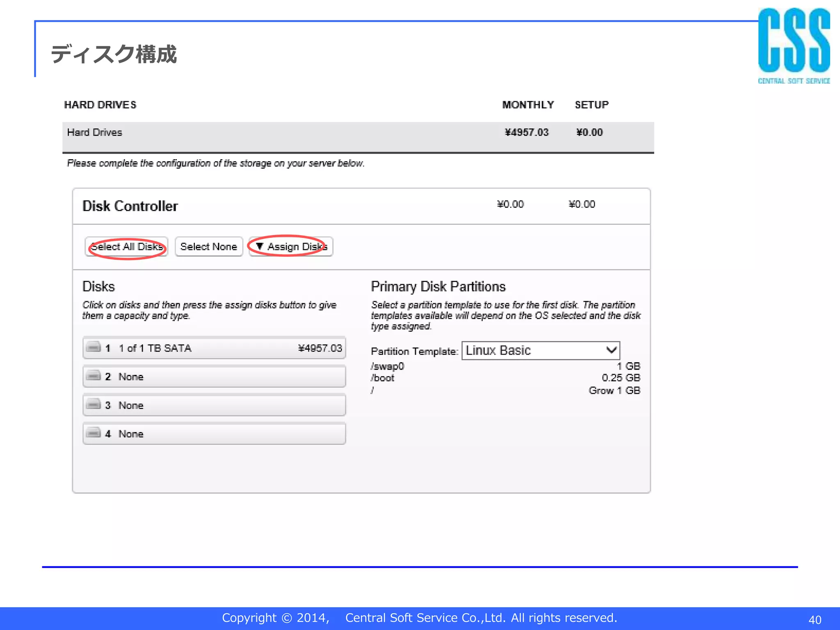This screenshot has width=840, height=630.
Task: Click the SETUP column header
Action: click(x=592, y=105)
